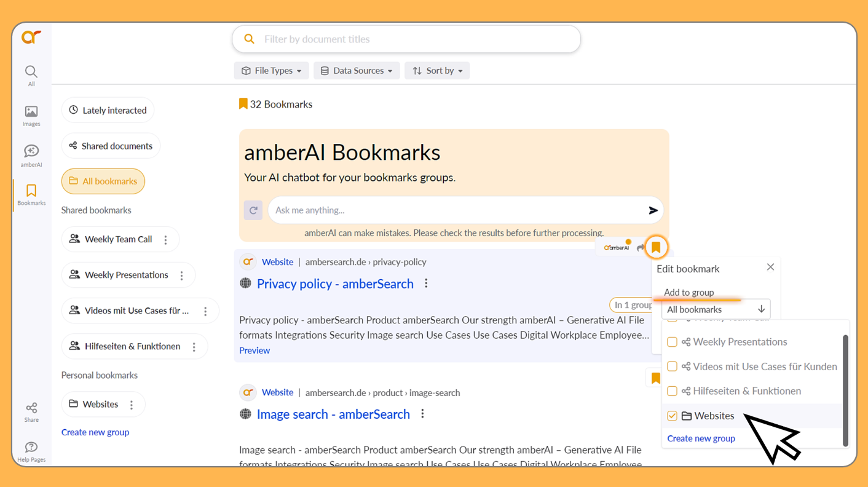Open Help Pages from the sidebar
This screenshot has height=487, width=868.
[31, 451]
